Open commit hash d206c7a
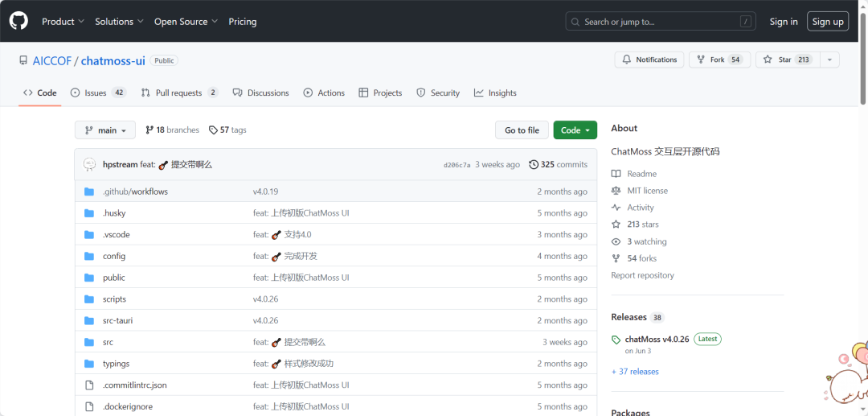Viewport: 868px width, 416px height. click(457, 165)
